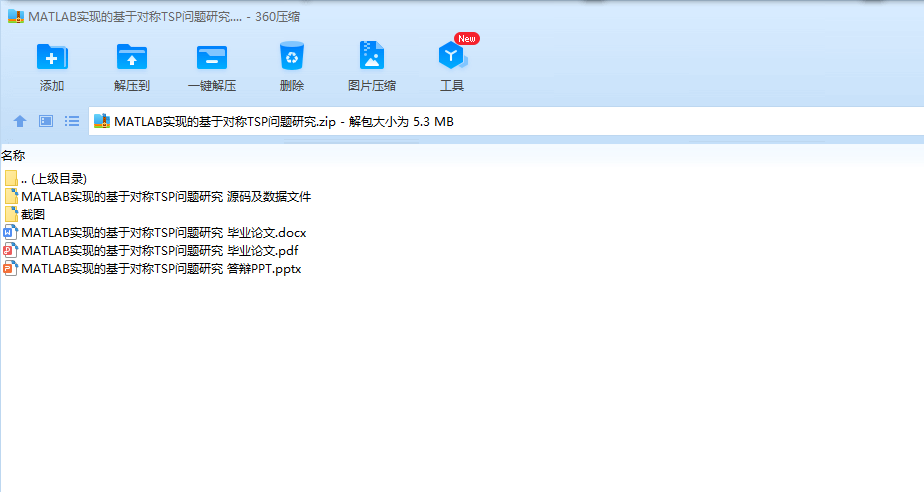Screen dimensions: 924x492
Task: Click the PDF icon of 毕业论文.pdf
Action: [11, 250]
